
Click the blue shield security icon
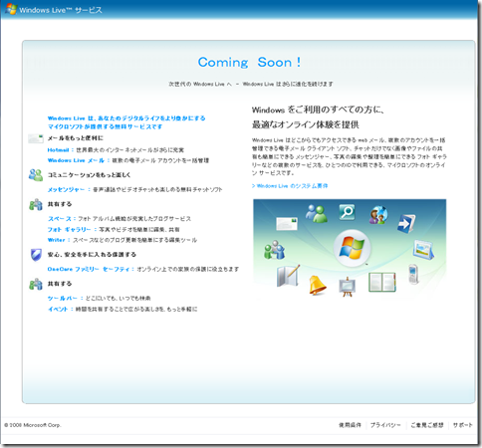(36, 255)
